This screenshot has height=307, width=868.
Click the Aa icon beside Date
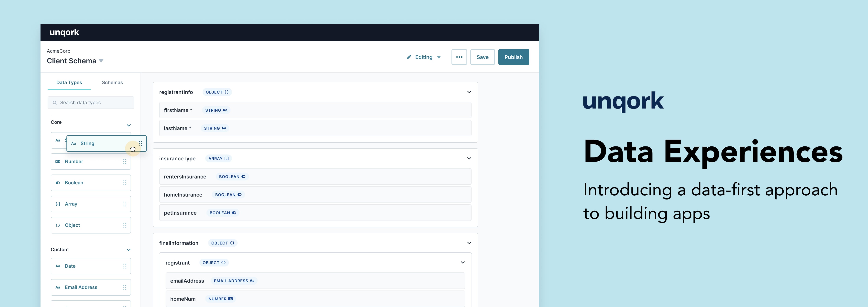point(58,266)
